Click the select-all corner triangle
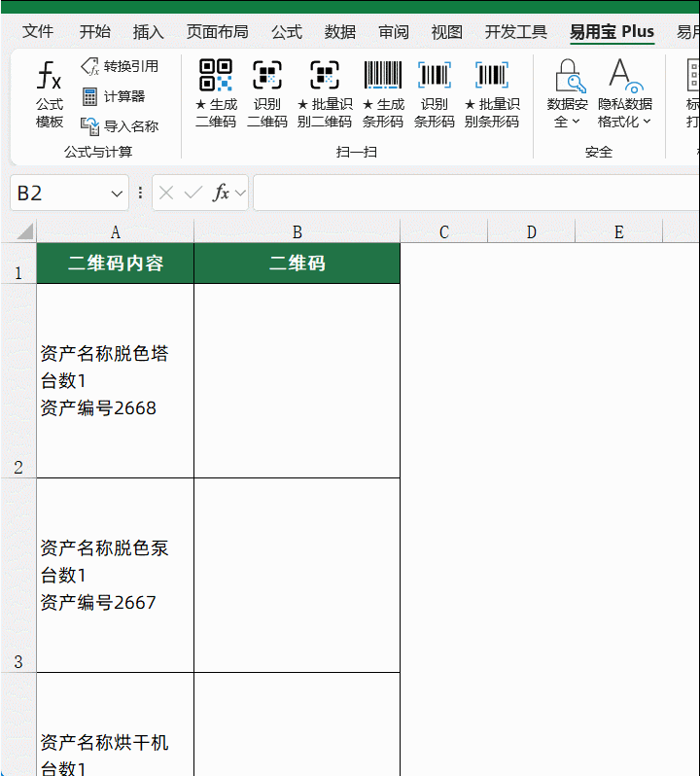The height and width of the screenshot is (776, 700). (x=23, y=232)
